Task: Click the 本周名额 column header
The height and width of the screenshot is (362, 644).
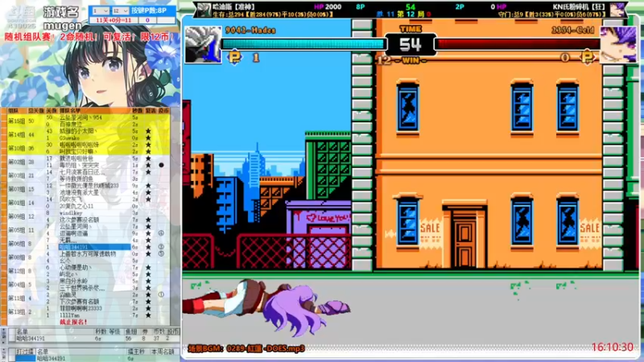Action: (163, 352)
